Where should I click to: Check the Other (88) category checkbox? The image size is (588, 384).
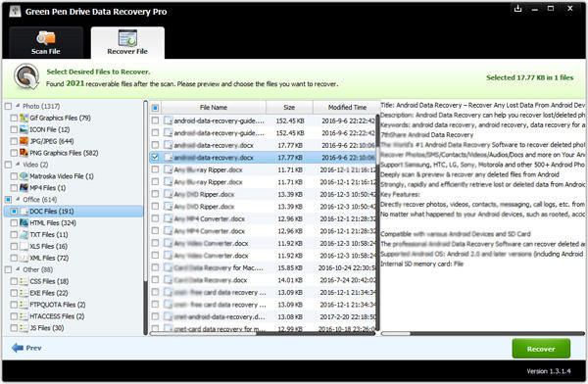[x=8, y=269]
